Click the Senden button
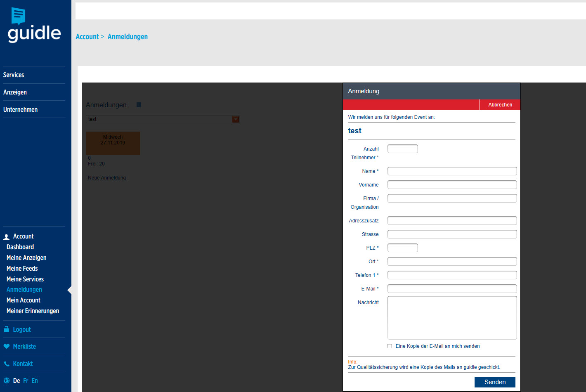This screenshot has height=392, width=586. [495, 382]
